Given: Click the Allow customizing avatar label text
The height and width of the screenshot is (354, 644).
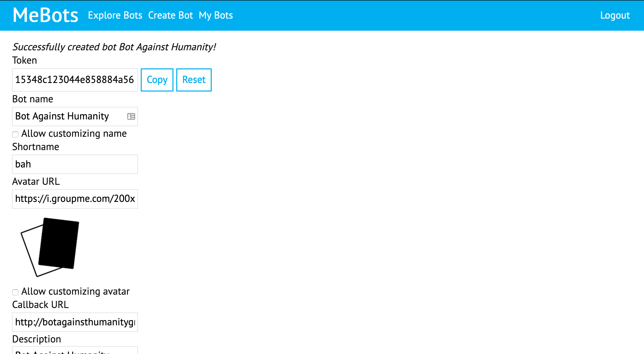Looking at the screenshot, I should pyautogui.click(x=75, y=291).
